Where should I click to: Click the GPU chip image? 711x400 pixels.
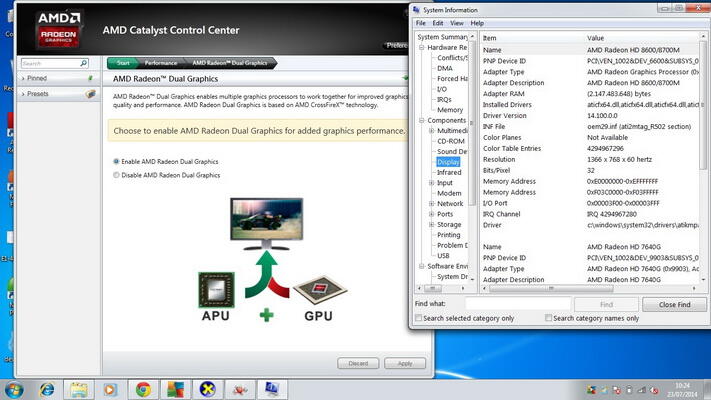tap(320, 289)
